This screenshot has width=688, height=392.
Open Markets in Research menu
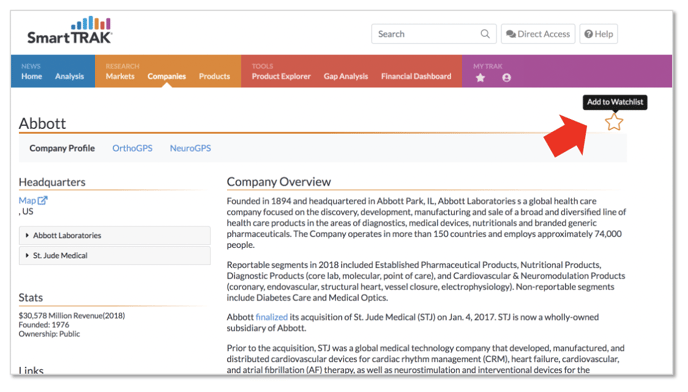(x=120, y=76)
